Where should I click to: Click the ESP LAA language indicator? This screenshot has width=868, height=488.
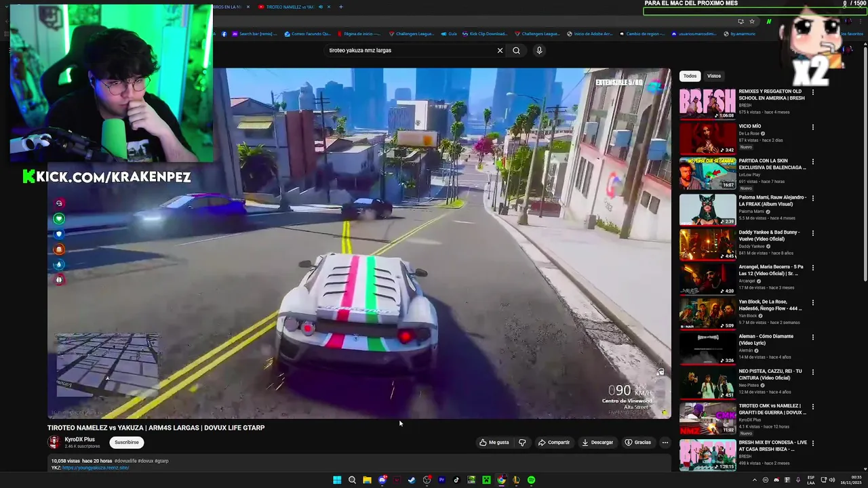click(811, 480)
